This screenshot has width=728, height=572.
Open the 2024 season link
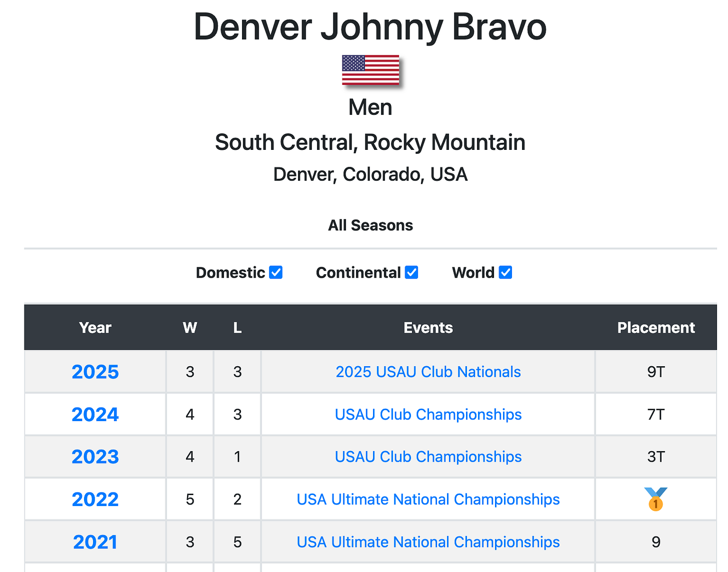[x=95, y=414]
